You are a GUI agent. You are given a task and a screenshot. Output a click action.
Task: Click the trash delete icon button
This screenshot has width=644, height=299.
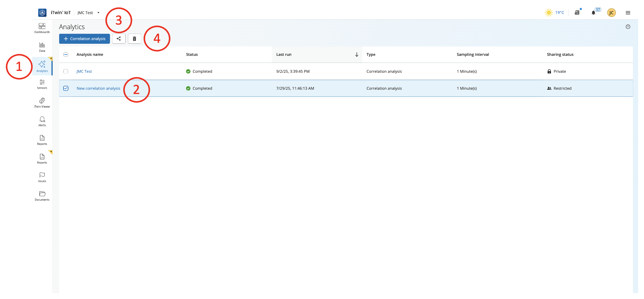[x=134, y=39]
